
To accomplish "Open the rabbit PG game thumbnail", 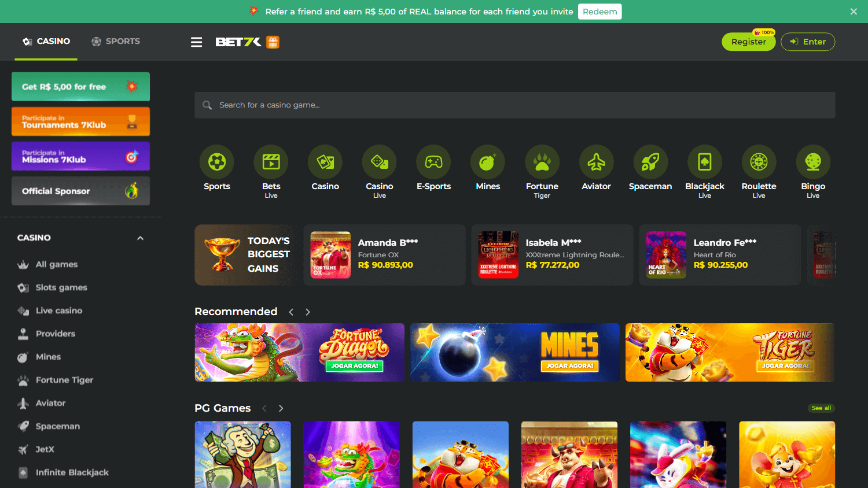I will coord(678,454).
